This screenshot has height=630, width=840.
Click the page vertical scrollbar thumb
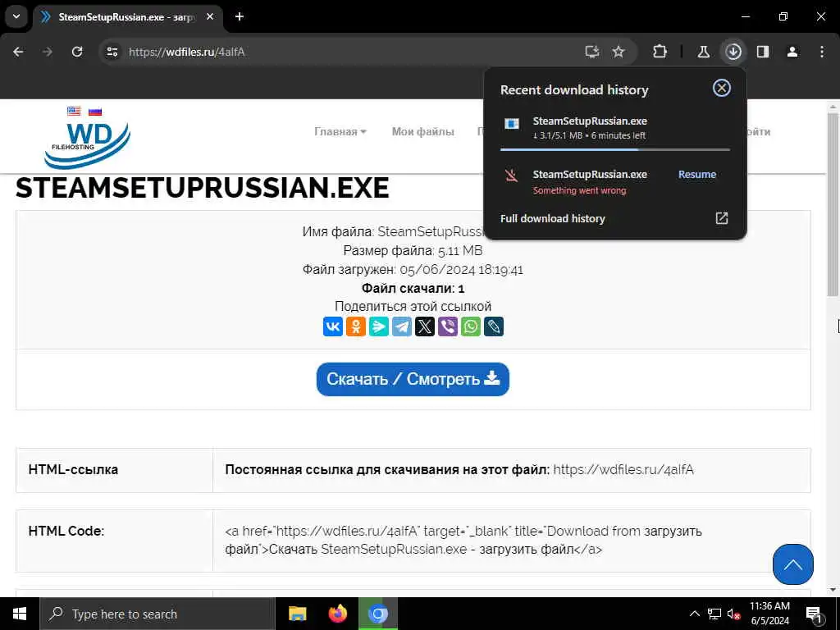click(x=833, y=204)
